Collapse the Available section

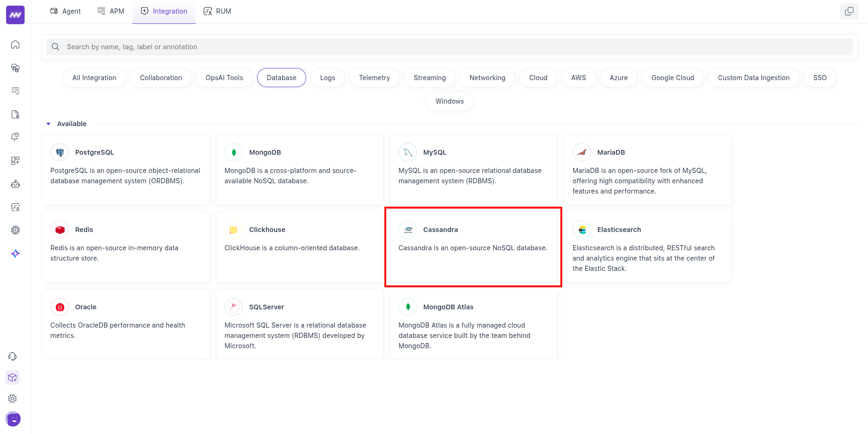(x=48, y=124)
